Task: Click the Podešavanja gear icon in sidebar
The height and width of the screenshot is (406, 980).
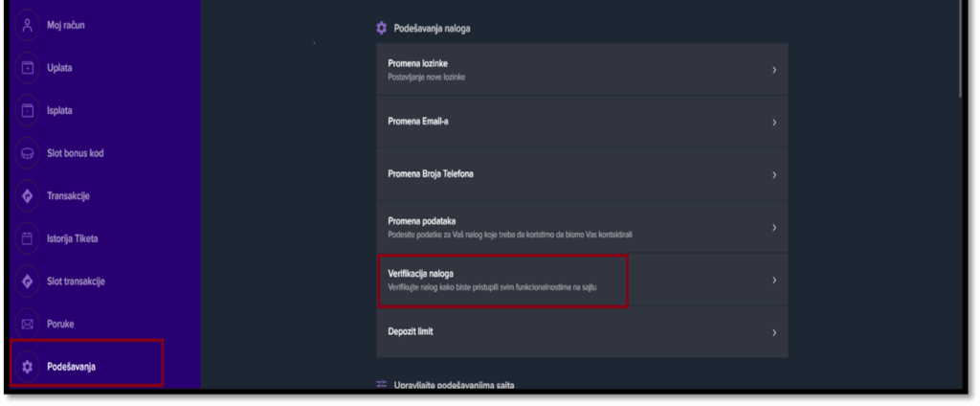Action: tap(27, 367)
